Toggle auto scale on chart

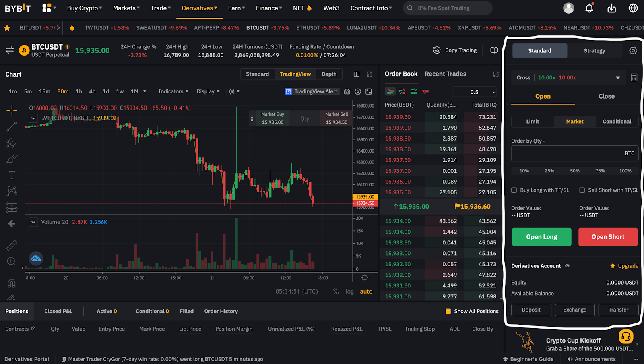coord(366,292)
